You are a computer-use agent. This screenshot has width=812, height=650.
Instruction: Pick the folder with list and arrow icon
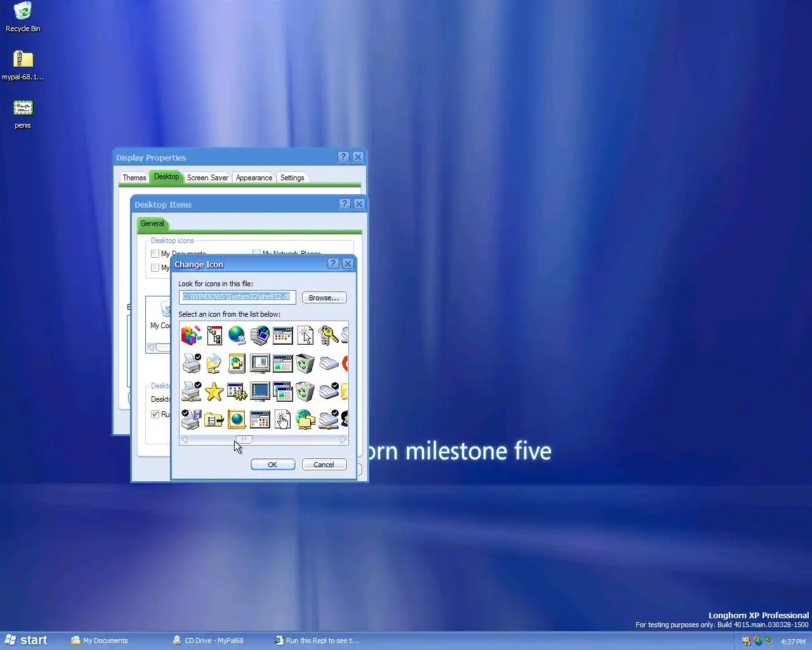tap(214, 420)
